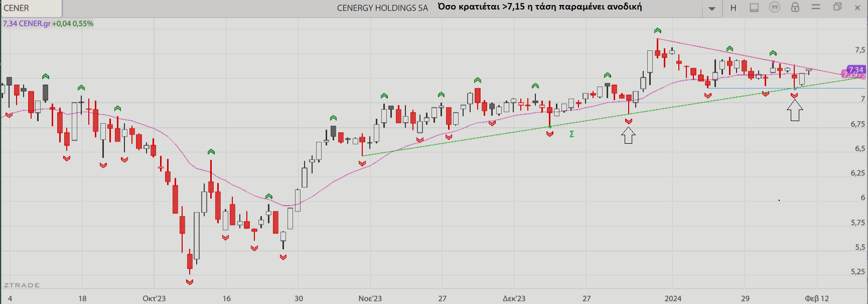Click the CENER symbol input field
This screenshot has width=868, height=304.
click(31, 8)
